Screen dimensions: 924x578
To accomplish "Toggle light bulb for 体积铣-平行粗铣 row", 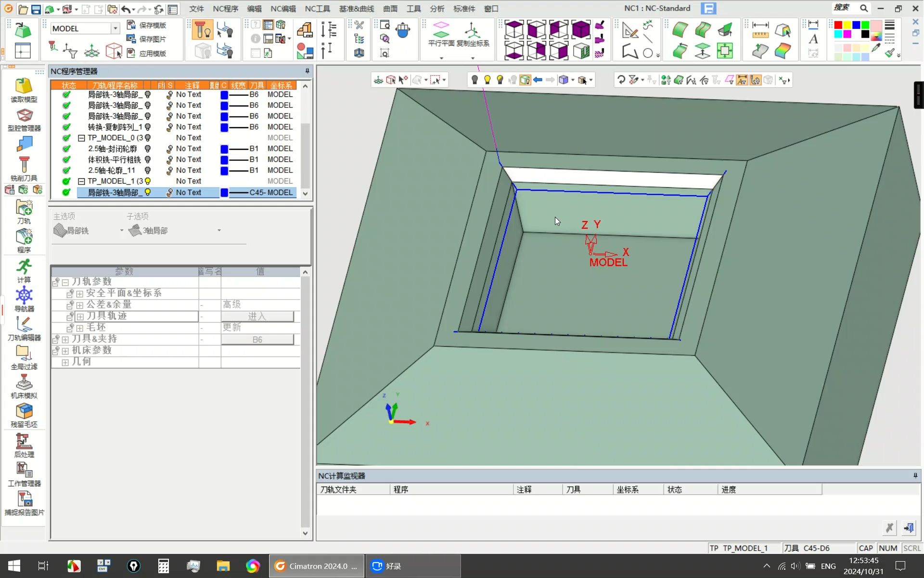I will coord(148,159).
